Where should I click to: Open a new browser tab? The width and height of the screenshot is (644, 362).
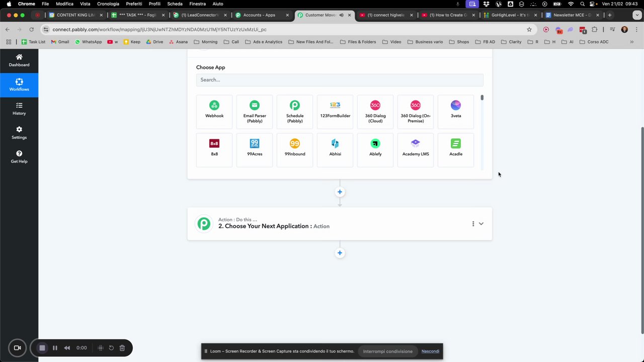click(610, 15)
